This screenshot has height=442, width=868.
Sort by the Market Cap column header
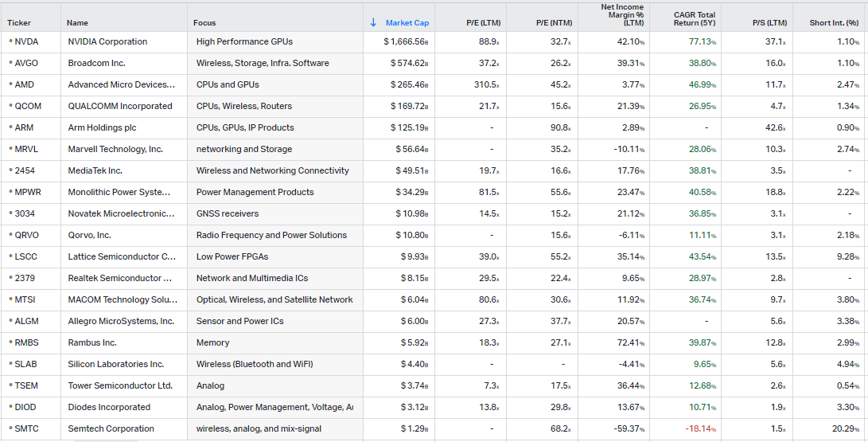tap(407, 23)
